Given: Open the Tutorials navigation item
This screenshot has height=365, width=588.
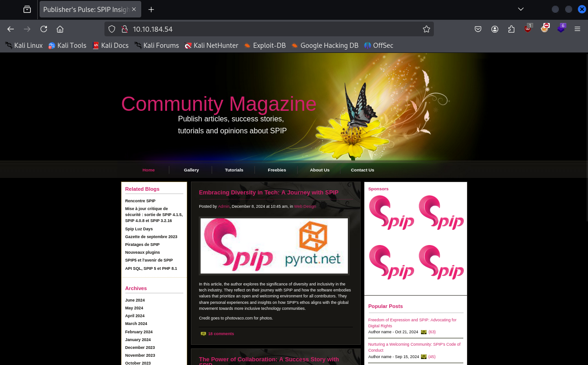Looking at the screenshot, I should (234, 170).
